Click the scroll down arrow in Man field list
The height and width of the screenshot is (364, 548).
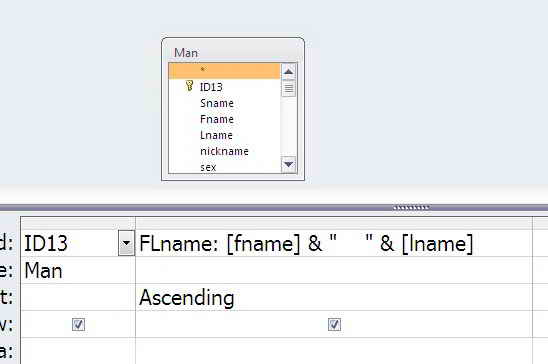click(x=288, y=164)
